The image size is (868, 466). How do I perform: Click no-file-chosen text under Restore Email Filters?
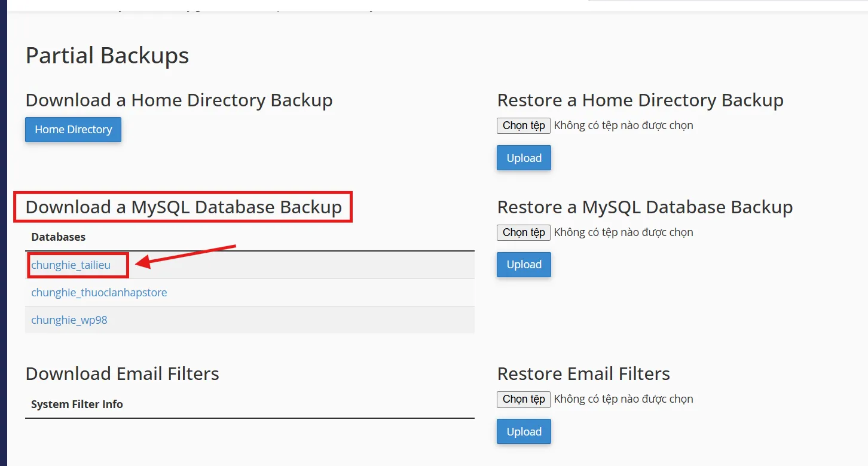tap(624, 399)
